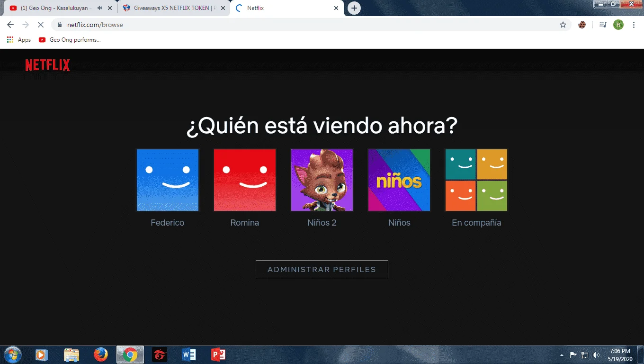Click the address bar with netflix.com/browse

[x=310, y=25]
